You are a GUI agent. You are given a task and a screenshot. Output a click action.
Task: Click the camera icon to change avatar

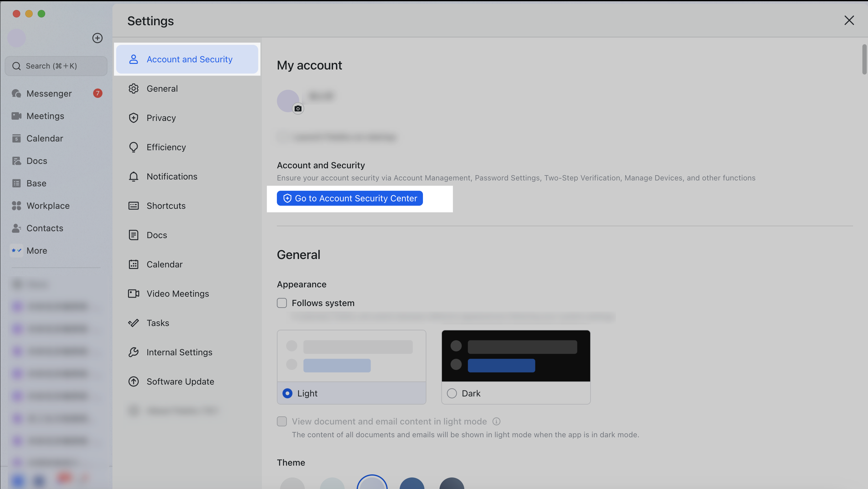pyautogui.click(x=298, y=108)
